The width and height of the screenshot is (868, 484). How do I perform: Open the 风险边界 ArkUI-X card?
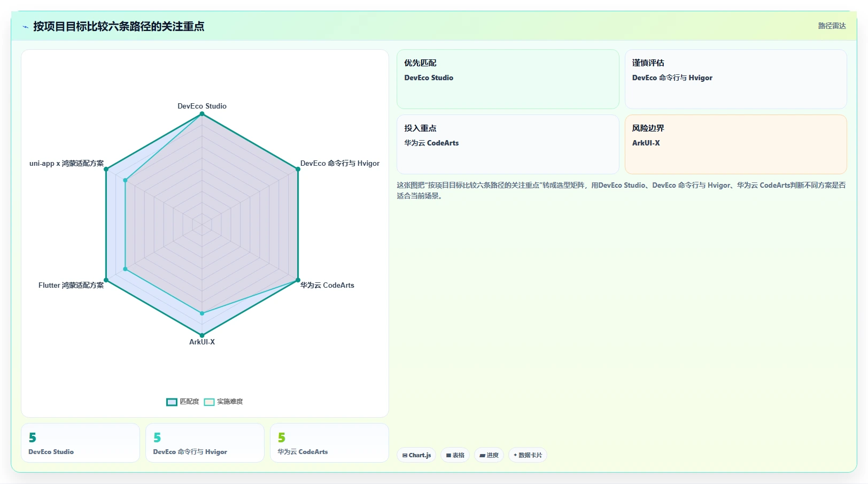tap(736, 144)
